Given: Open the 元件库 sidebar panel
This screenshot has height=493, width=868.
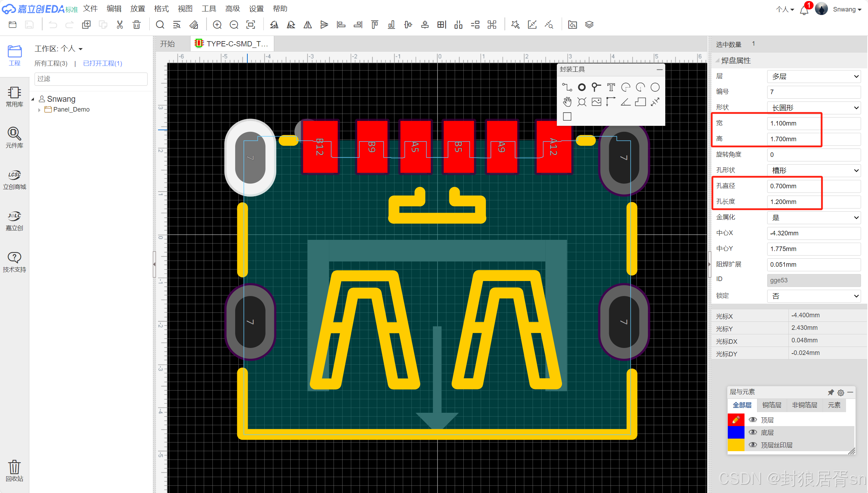Looking at the screenshot, I should 14,137.
